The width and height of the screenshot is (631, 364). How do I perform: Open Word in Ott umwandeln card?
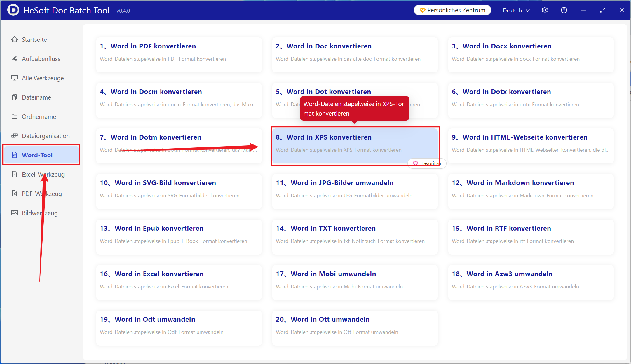355,328
